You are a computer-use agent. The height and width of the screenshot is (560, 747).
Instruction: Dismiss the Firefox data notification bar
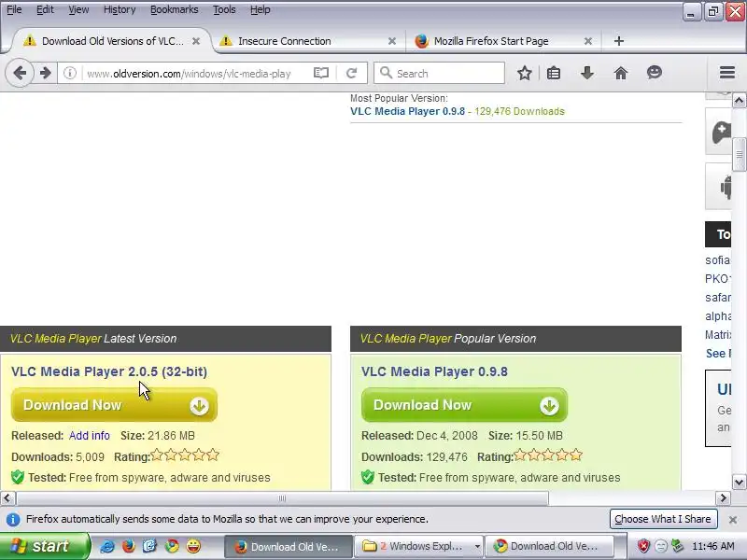(x=733, y=520)
